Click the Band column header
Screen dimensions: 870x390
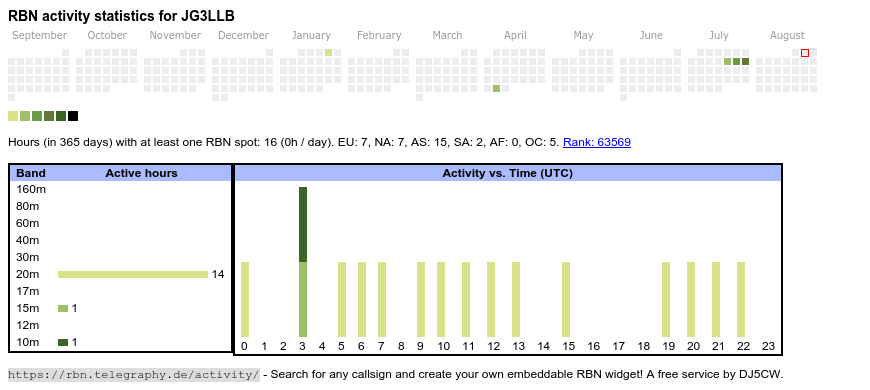(31, 174)
